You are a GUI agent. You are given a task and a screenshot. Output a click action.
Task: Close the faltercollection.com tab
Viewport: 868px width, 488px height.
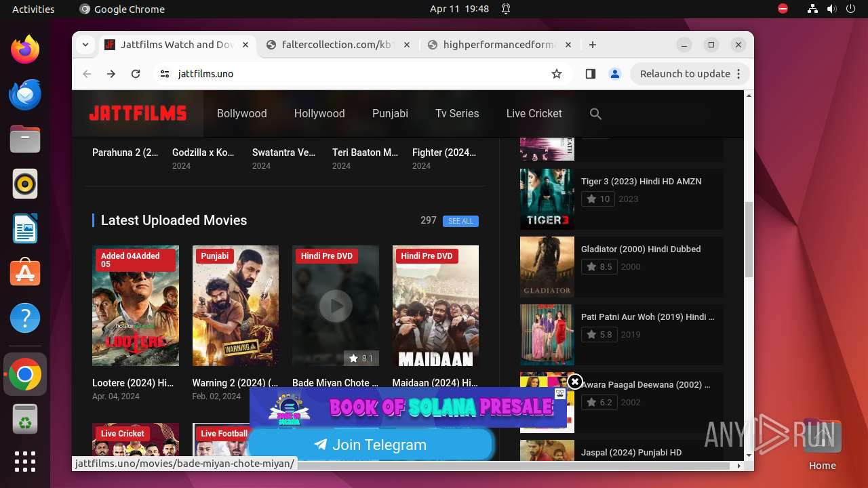click(407, 45)
